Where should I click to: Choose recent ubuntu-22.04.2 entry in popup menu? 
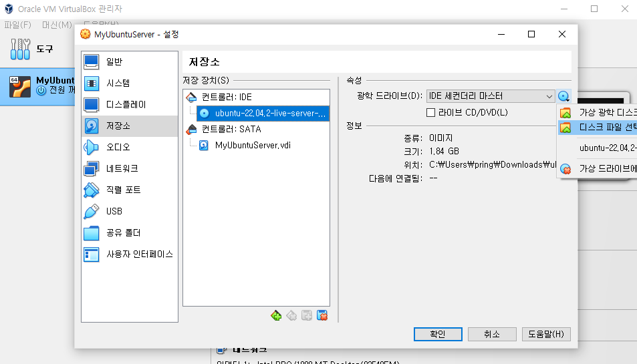(x=598, y=148)
